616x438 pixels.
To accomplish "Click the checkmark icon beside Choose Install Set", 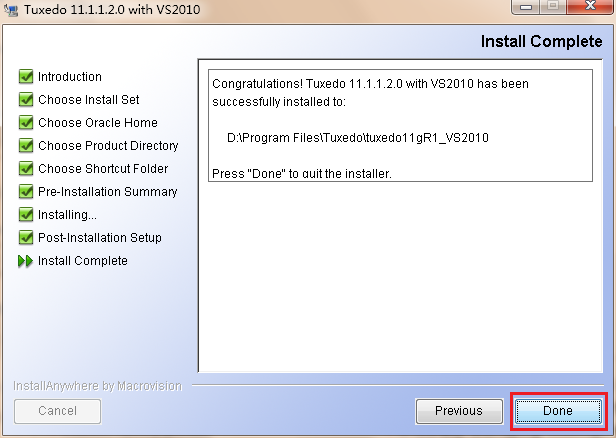I will coord(26,100).
